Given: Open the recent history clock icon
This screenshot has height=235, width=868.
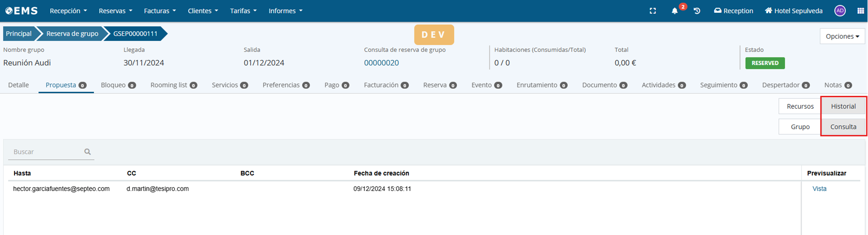Looking at the screenshot, I should (697, 11).
